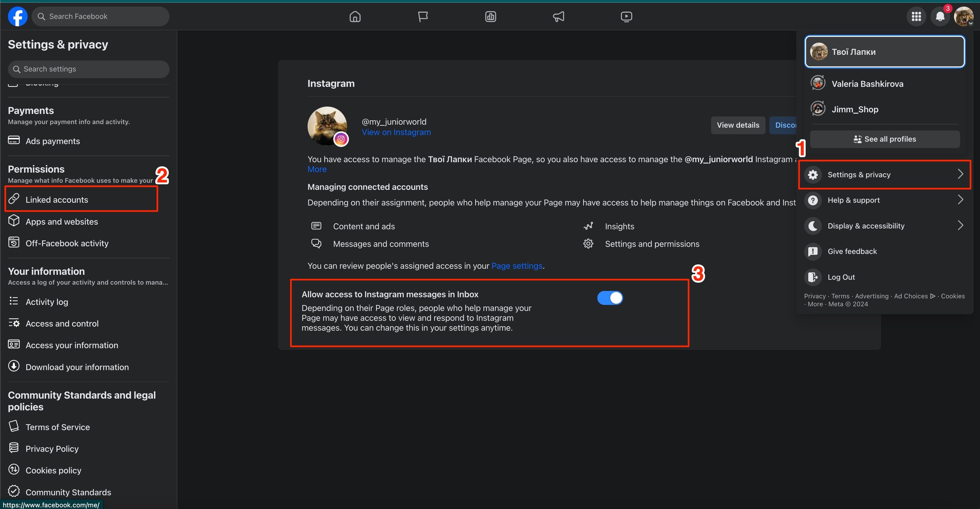The image size is (980, 509).
Task: Select Apps and websites in sidebar
Action: point(62,221)
